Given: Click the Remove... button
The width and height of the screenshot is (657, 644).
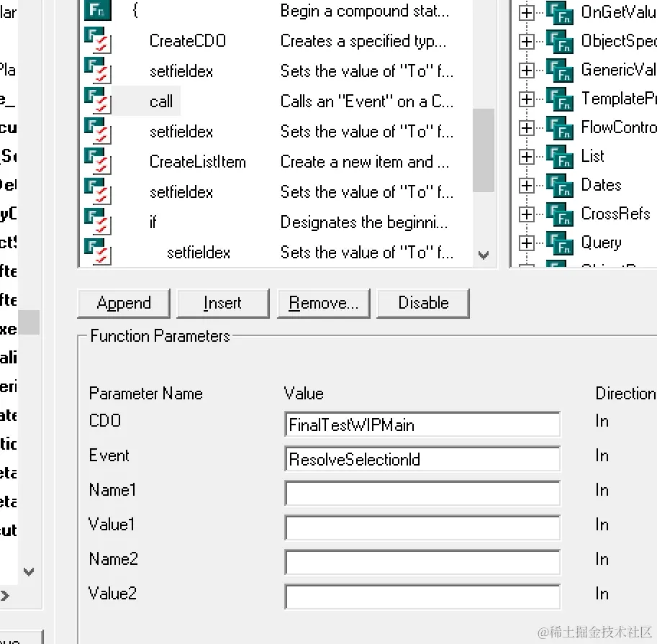Looking at the screenshot, I should click(x=324, y=303).
